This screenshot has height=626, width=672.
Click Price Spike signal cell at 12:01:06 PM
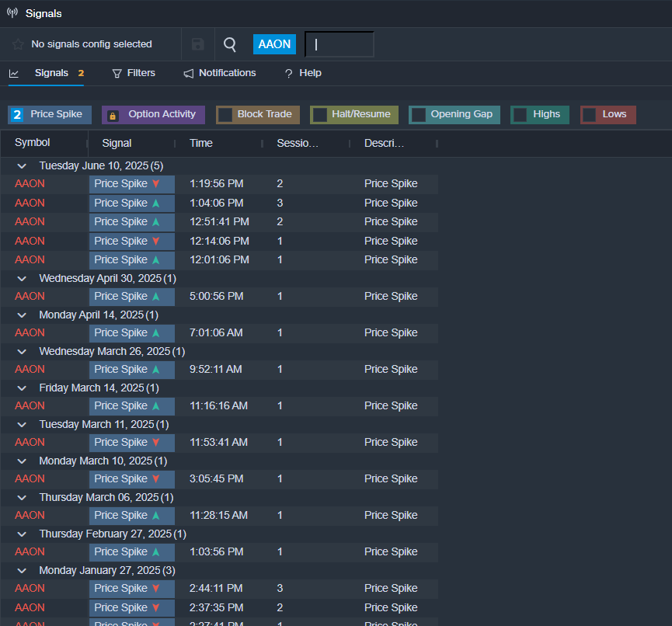pos(132,260)
